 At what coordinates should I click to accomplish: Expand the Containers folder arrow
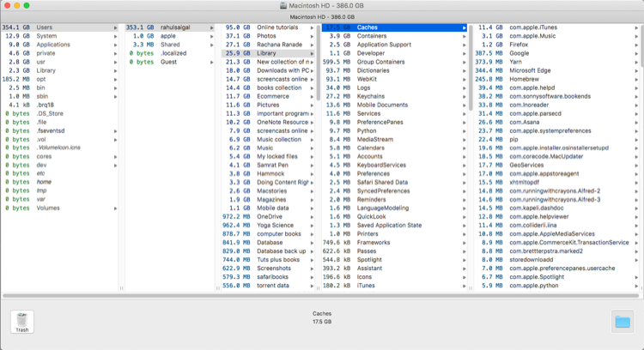[x=464, y=36]
